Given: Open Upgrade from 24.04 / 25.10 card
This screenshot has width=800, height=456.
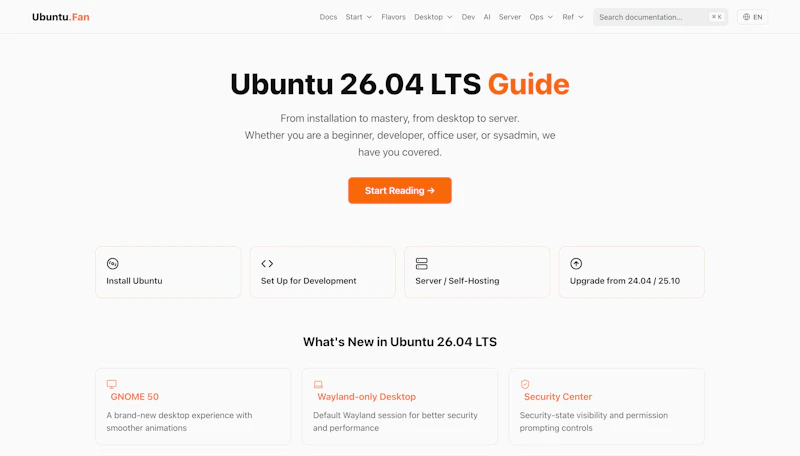Looking at the screenshot, I should click(632, 272).
